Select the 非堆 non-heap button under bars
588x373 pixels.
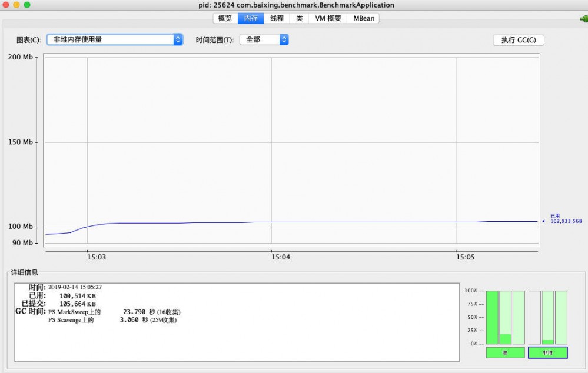point(547,353)
